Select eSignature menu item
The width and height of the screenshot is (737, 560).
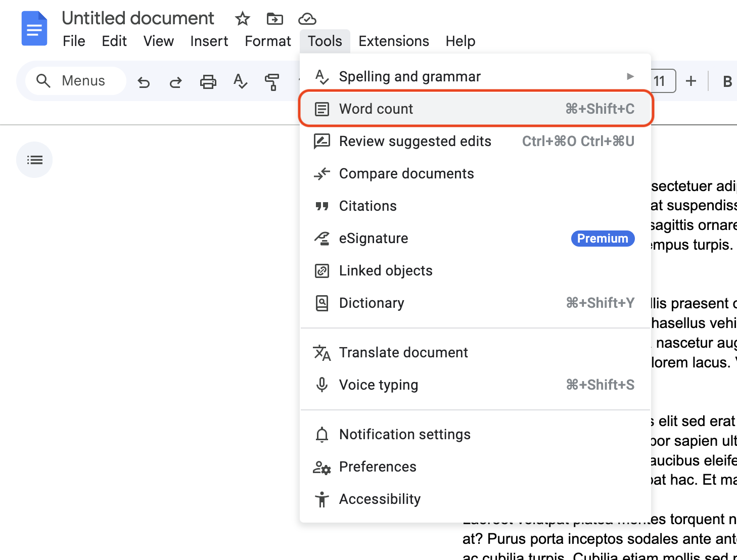[475, 238]
